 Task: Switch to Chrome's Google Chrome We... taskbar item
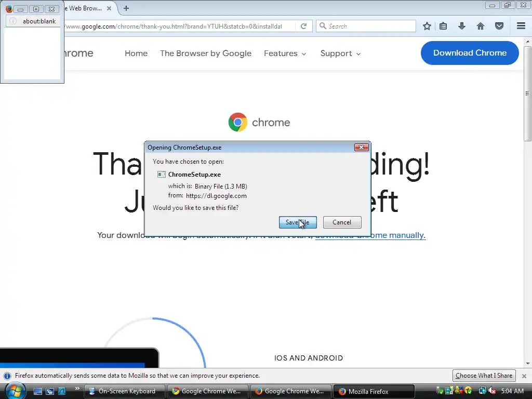pos(208,391)
